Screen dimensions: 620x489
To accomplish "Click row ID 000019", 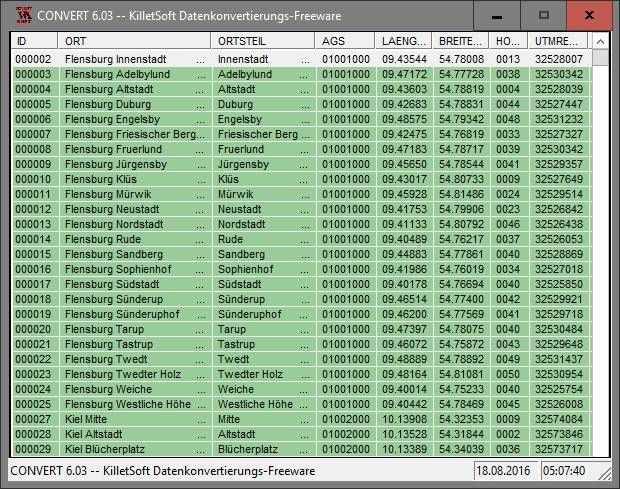I will tap(33, 315).
